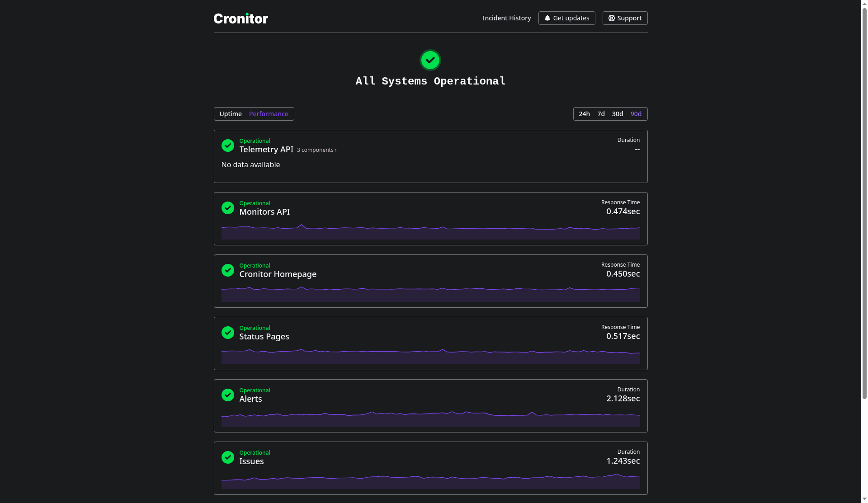Select the 24h time range
This screenshot has width=868, height=503.
(584, 114)
